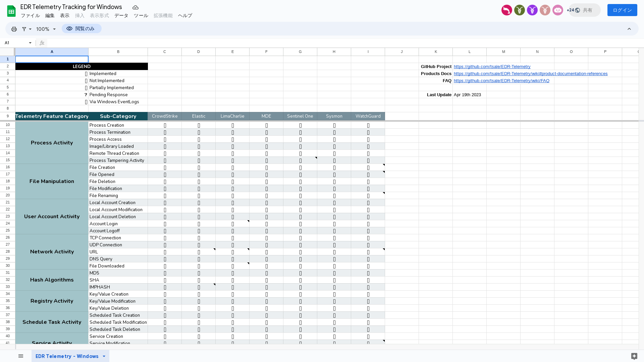Select row 9 header
The image size is (644, 362).
click(x=7, y=116)
